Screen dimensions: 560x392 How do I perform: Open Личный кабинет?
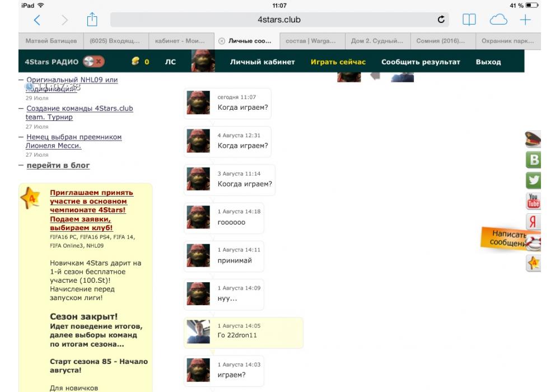(262, 62)
